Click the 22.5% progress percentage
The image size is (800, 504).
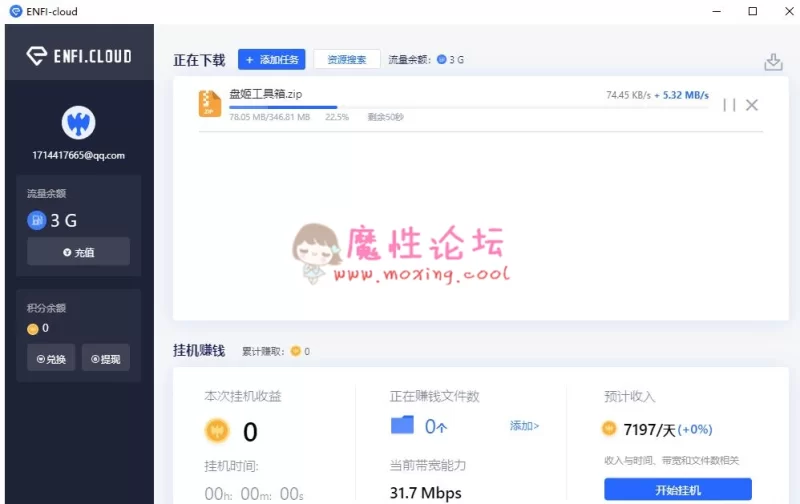tap(337, 117)
